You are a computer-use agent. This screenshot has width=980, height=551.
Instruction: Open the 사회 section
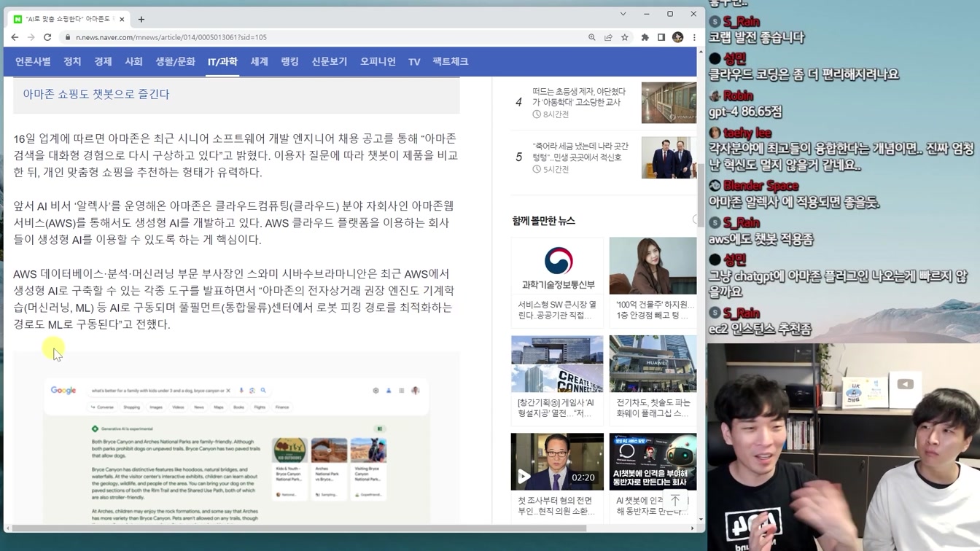pyautogui.click(x=133, y=62)
